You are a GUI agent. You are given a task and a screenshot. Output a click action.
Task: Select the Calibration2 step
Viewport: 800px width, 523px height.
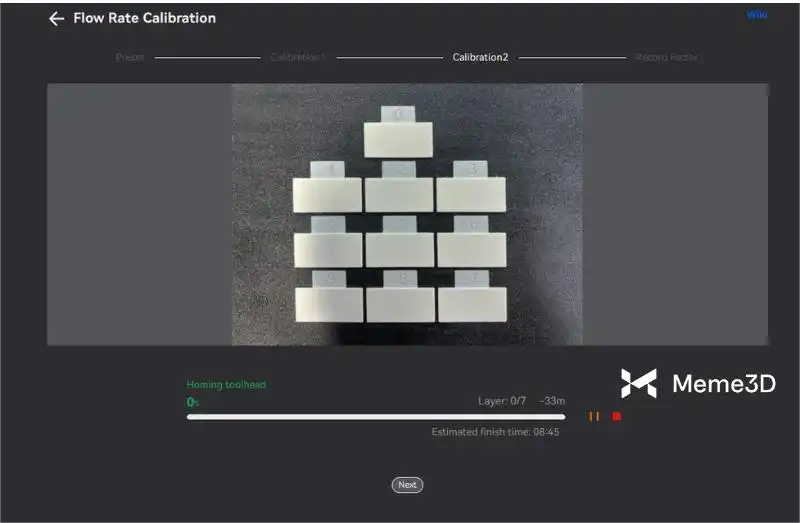pos(480,58)
